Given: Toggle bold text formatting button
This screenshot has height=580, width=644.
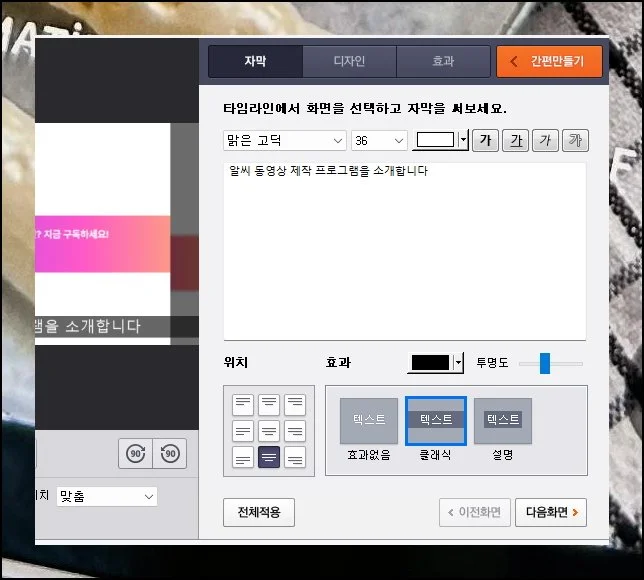Looking at the screenshot, I should tap(486, 141).
